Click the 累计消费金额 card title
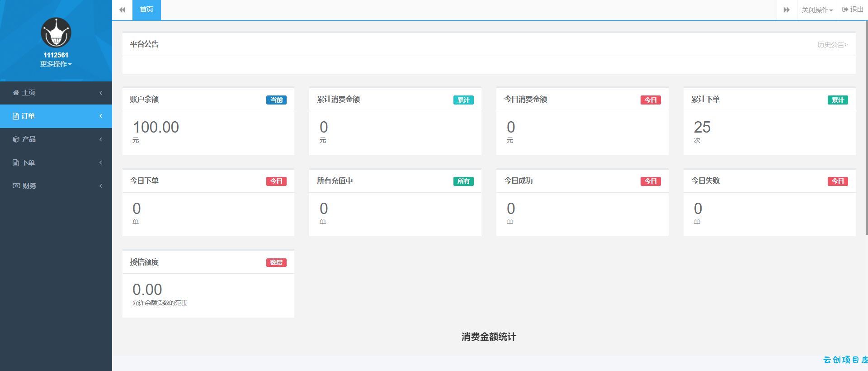Viewport: 868px width, 371px height. (339, 99)
